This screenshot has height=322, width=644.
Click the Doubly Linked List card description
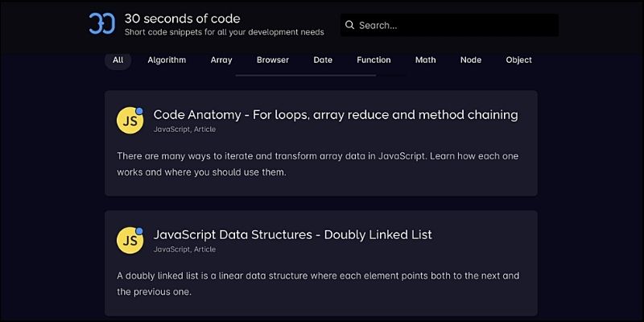tap(318, 283)
